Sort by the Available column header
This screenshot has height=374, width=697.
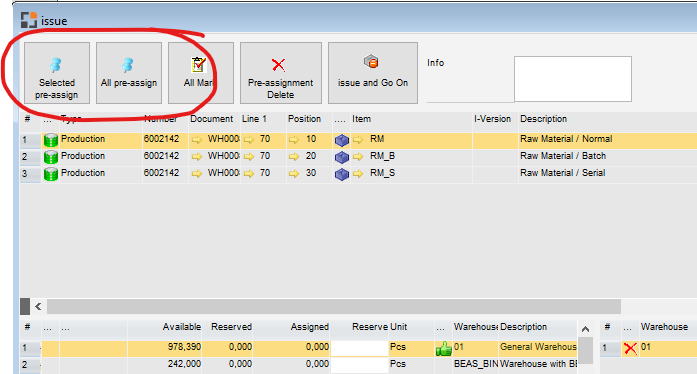(181, 327)
